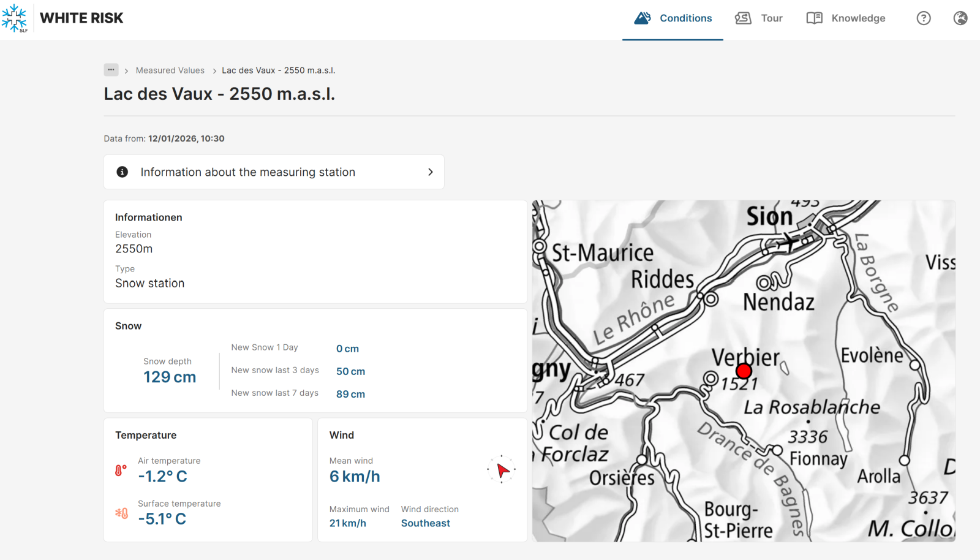Click the red station marker on map

(744, 371)
